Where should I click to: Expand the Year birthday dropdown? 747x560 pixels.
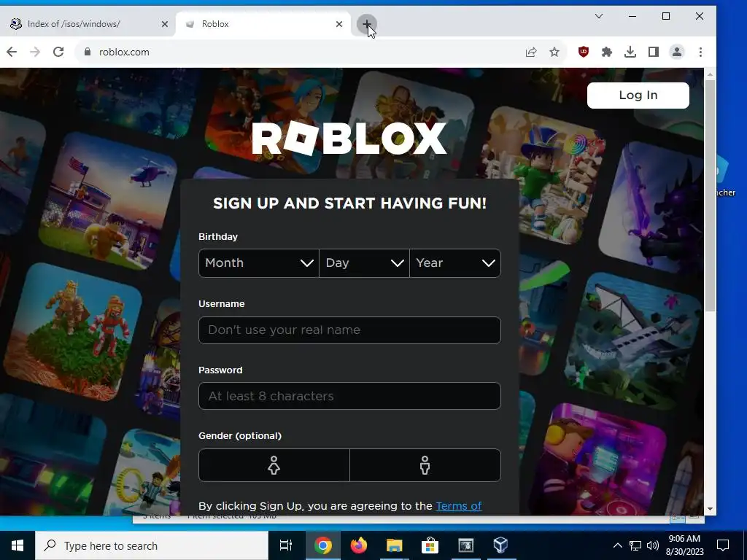(x=455, y=262)
